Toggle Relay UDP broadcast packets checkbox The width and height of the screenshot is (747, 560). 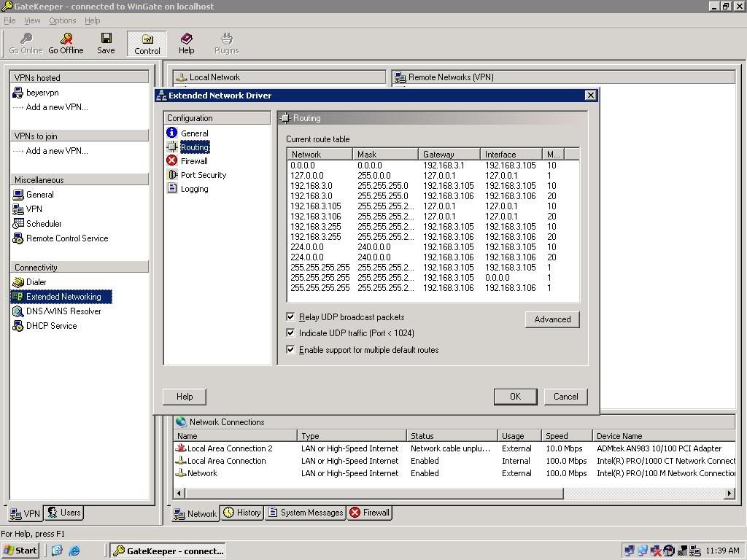[x=290, y=316]
